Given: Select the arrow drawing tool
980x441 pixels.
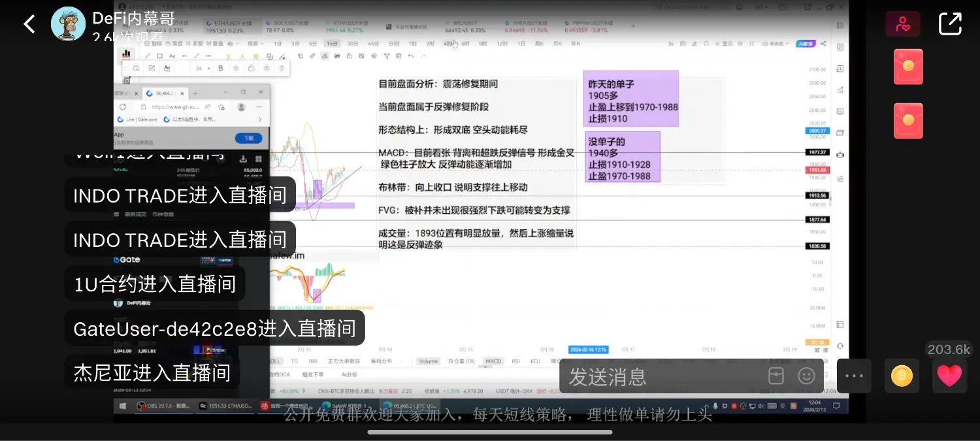Looking at the screenshot, I should tap(197, 56).
